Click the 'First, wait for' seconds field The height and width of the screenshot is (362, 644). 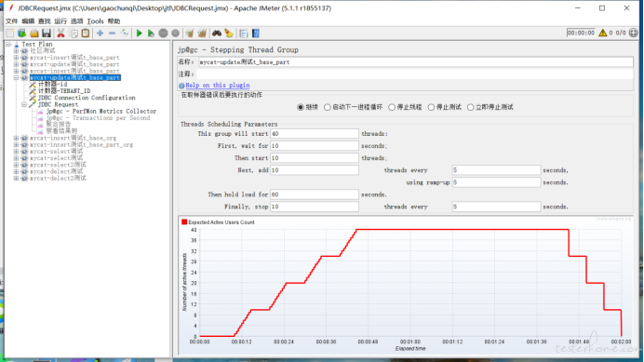[x=315, y=146]
